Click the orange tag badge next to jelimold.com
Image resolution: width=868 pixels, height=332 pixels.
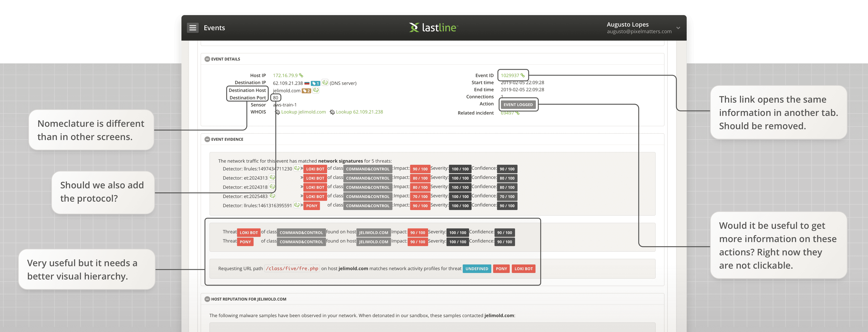point(306,90)
